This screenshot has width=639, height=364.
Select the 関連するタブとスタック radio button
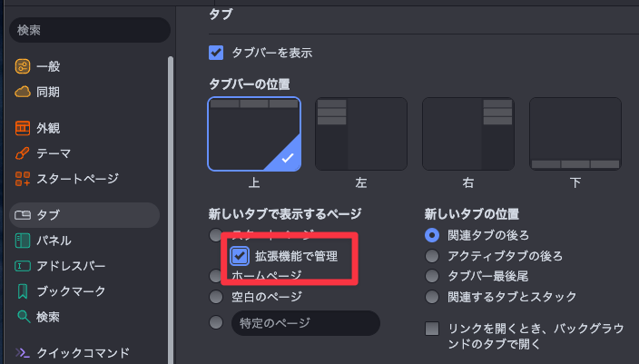point(432,296)
